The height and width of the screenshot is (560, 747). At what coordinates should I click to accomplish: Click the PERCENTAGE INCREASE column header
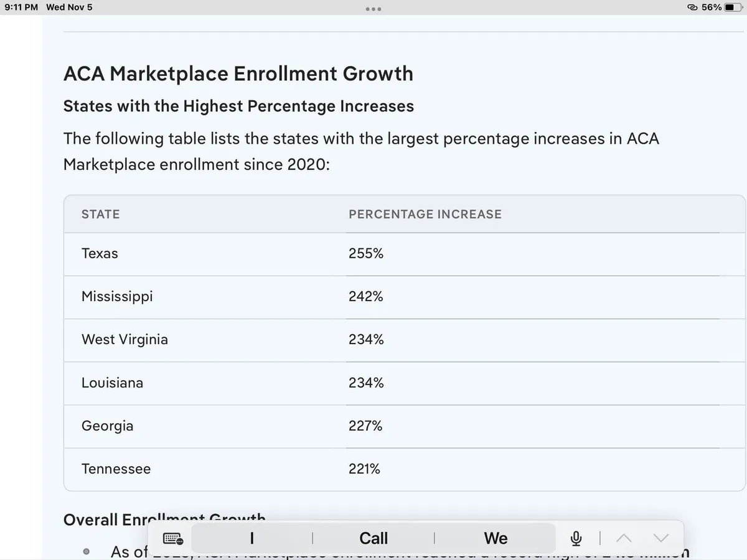click(x=425, y=214)
